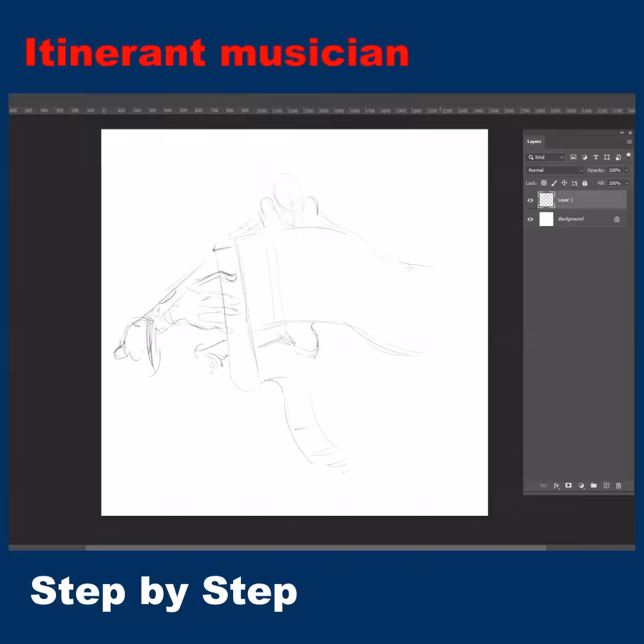644x644 pixels.
Task: Select the Layer 1 name
Action: pos(565,200)
